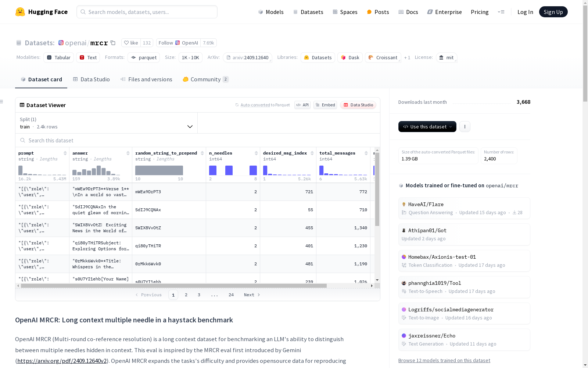
Task: Open the mit license tag
Action: coord(447,57)
